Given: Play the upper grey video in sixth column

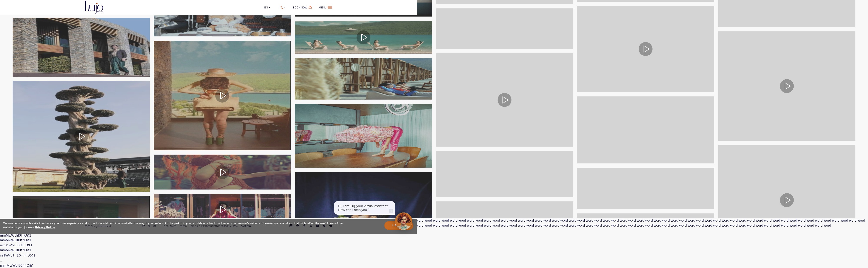Looking at the screenshot, I should point(787,86).
